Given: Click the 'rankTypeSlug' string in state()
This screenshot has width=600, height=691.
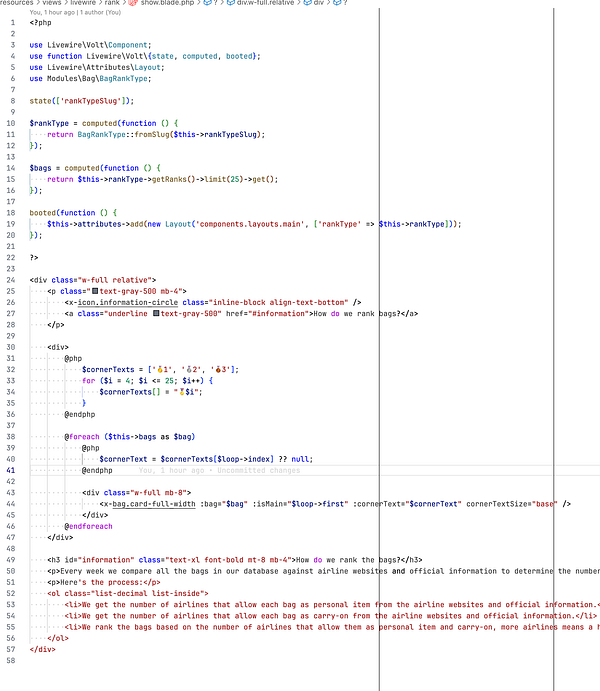Looking at the screenshot, I should click(x=91, y=101).
